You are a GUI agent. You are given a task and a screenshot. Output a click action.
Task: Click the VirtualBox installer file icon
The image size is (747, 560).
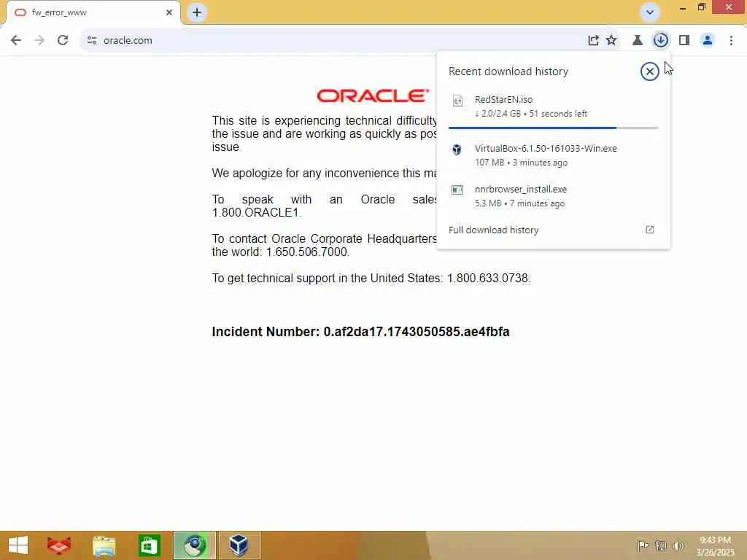coord(457,149)
